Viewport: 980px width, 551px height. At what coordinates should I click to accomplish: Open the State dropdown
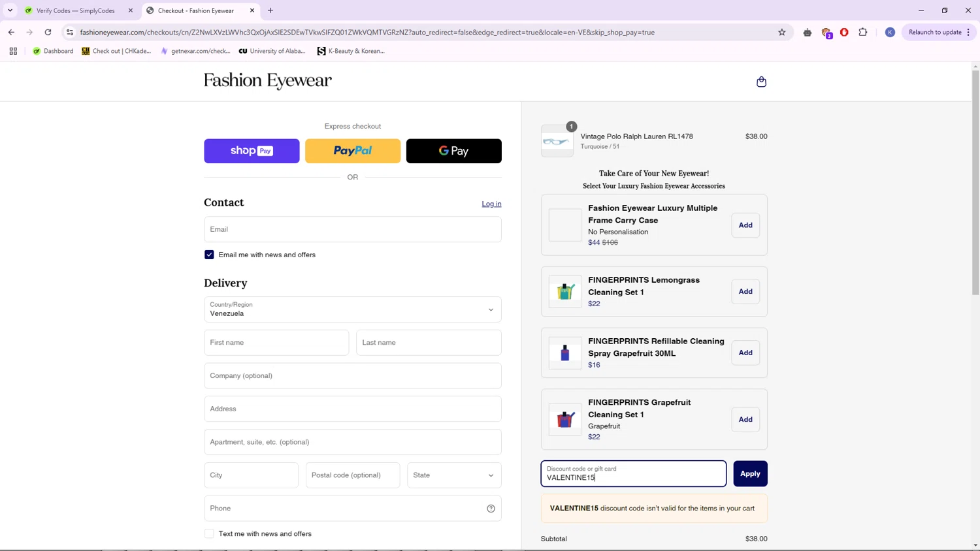pos(454,475)
